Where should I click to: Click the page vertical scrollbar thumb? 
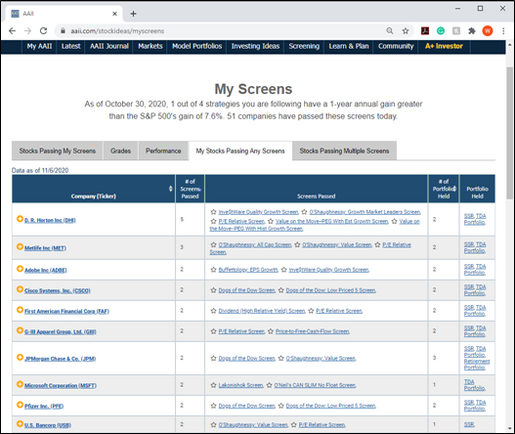point(510,133)
